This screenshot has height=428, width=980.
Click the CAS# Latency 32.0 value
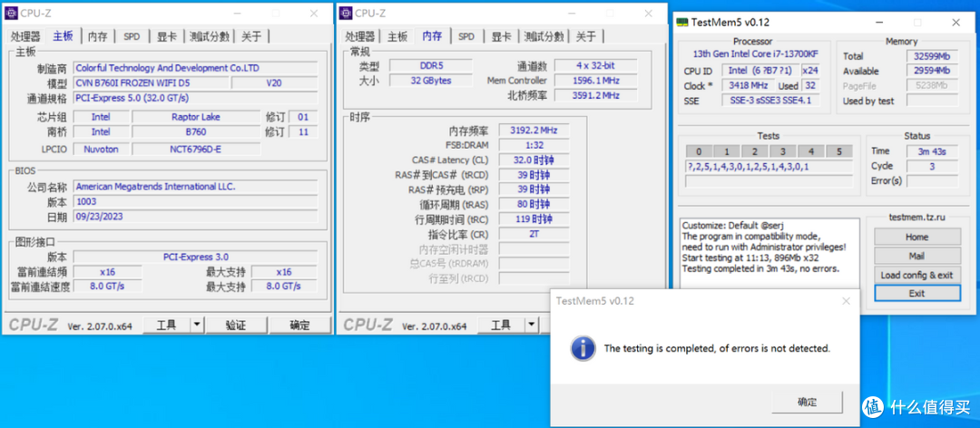[534, 160]
